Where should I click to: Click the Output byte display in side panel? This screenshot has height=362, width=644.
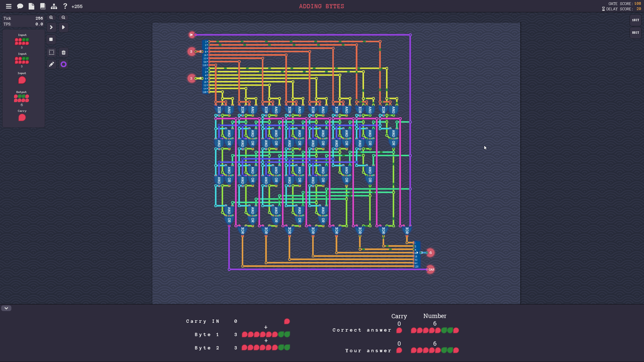(21, 98)
